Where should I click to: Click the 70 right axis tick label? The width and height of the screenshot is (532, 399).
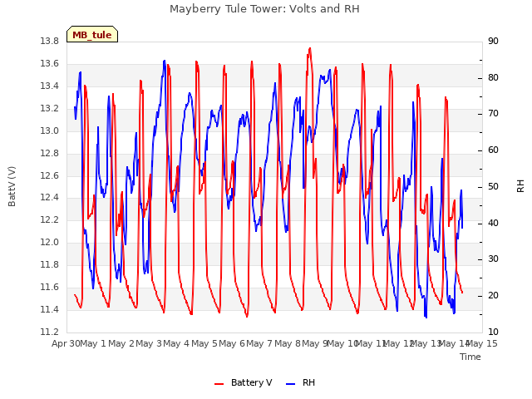point(493,114)
